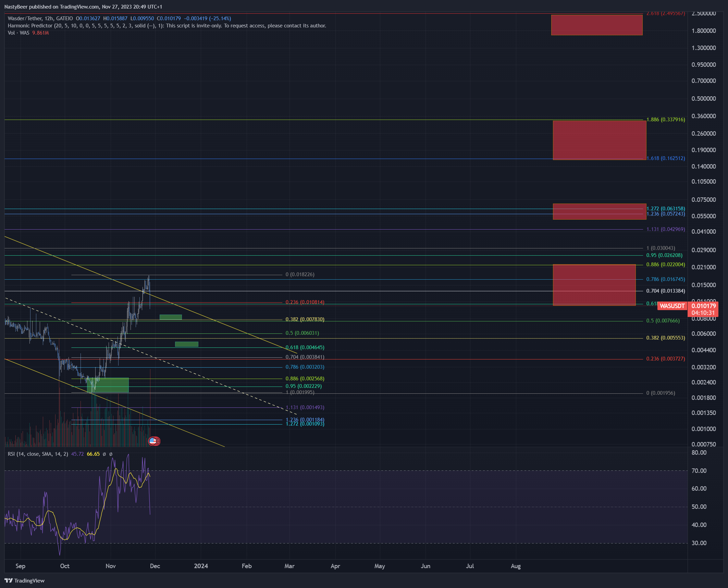
Task: Click the bar countdown timer 04:10:31
Action: [703, 313]
